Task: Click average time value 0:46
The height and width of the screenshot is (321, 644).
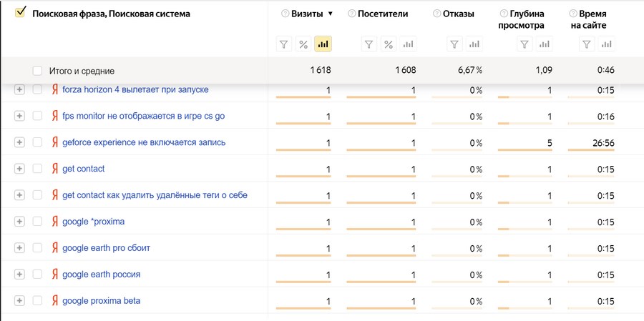Action: (x=606, y=71)
